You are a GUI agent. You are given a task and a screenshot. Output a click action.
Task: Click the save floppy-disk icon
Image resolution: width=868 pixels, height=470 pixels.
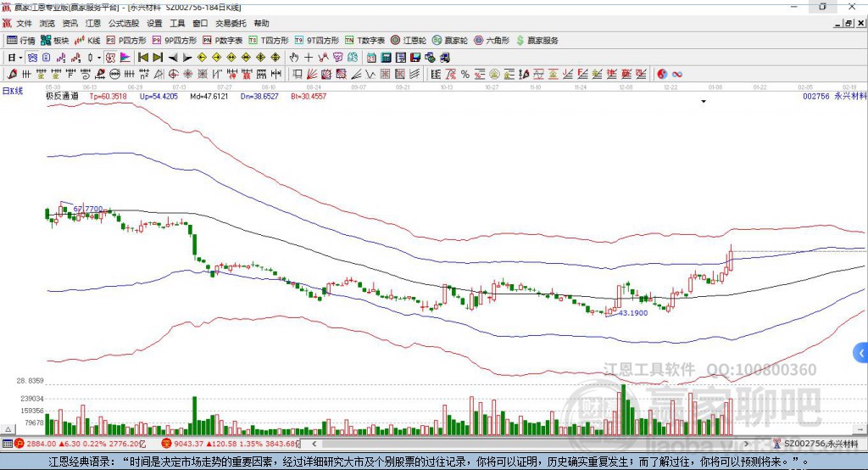pyautogui.click(x=415, y=58)
